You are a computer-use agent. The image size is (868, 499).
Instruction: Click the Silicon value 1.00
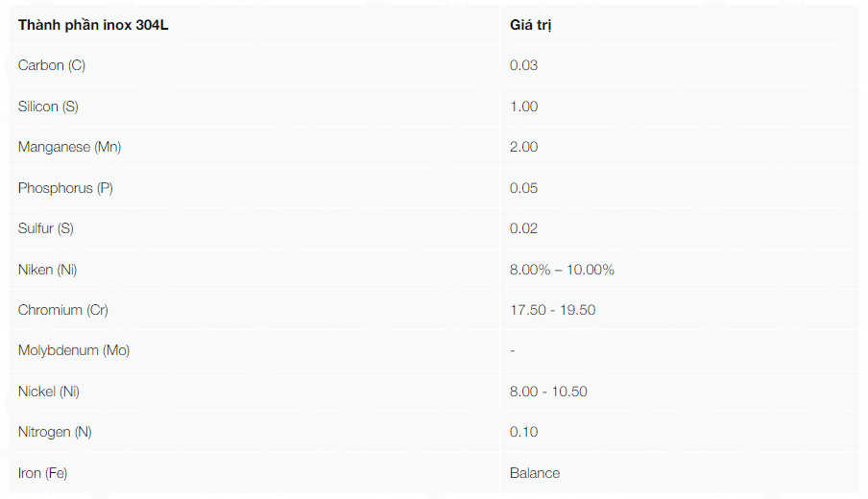point(523,107)
